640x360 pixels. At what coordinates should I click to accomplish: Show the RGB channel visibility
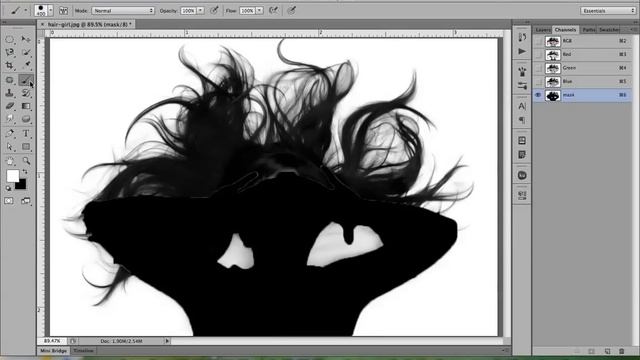pyautogui.click(x=538, y=41)
